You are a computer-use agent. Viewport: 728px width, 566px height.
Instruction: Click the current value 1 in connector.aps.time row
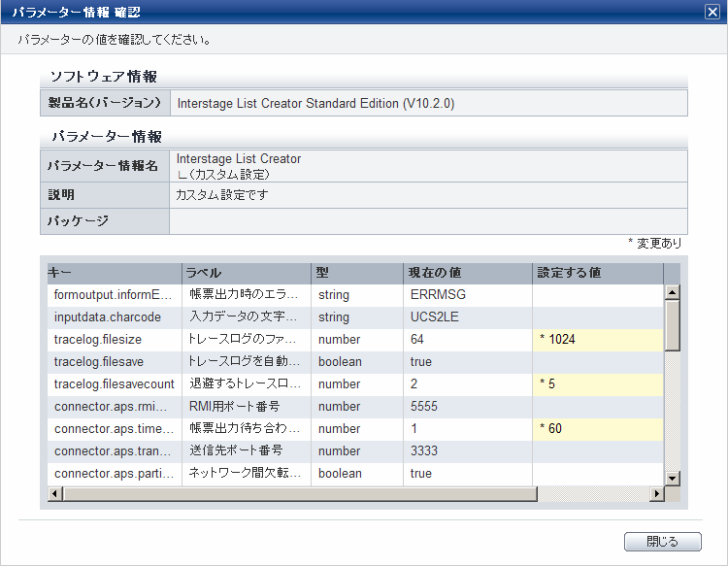tap(414, 428)
